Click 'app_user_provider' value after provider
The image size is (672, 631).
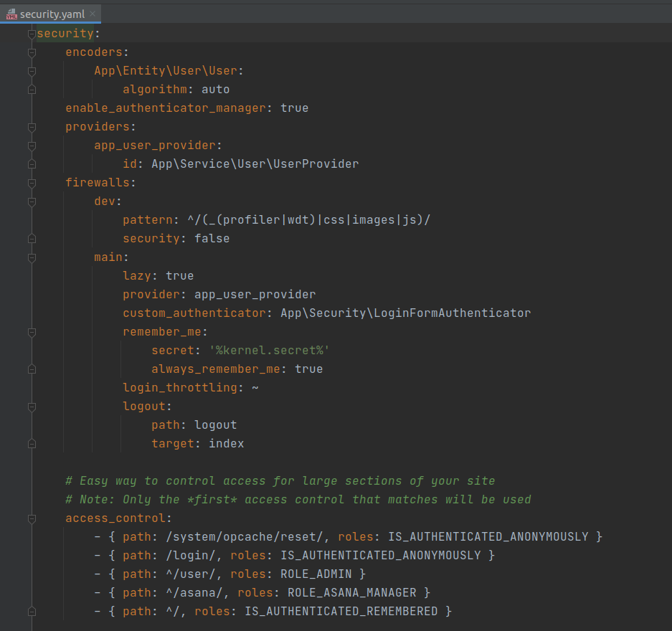[x=255, y=295]
